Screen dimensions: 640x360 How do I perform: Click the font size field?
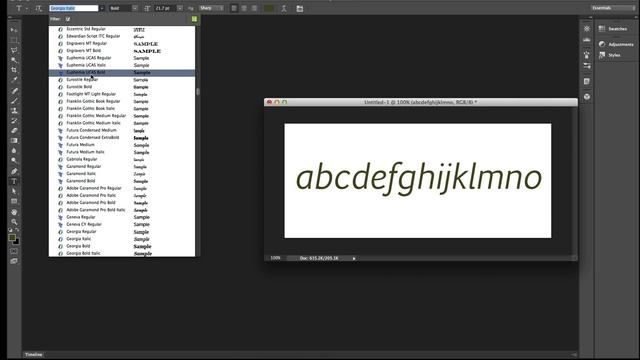pos(165,8)
